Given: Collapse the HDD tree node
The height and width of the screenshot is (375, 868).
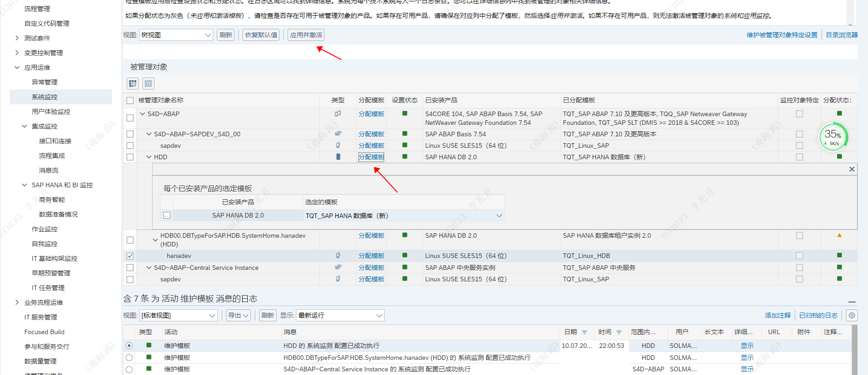Looking at the screenshot, I should click(149, 157).
